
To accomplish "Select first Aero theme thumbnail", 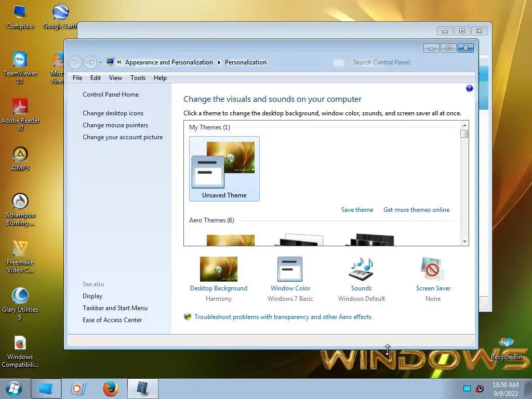I will point(230,240).
